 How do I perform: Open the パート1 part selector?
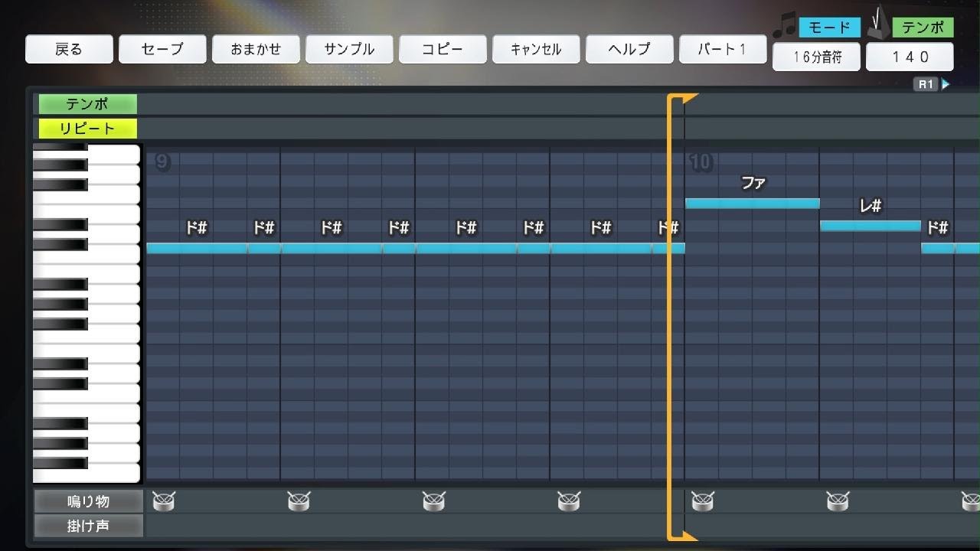[722, 50]
